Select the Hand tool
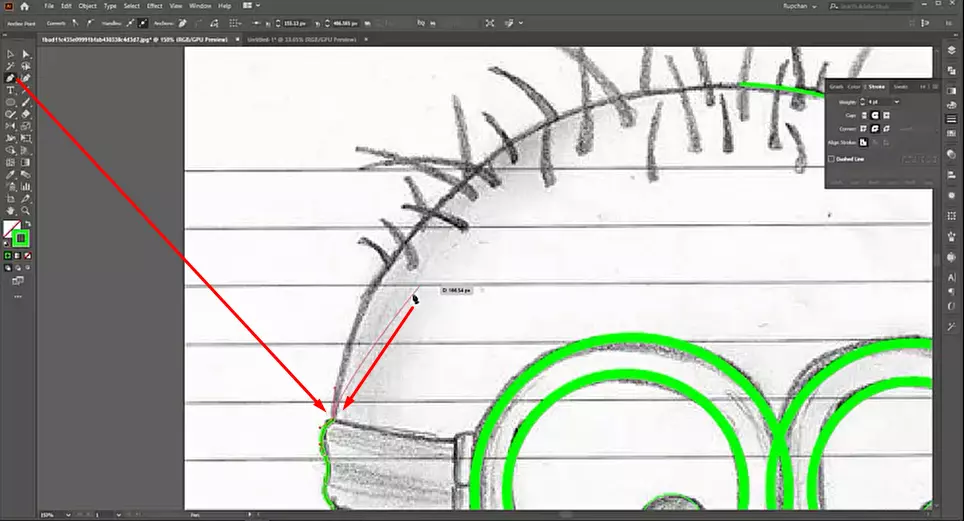This screenshot has width=964, height=521. pos(10,211)
